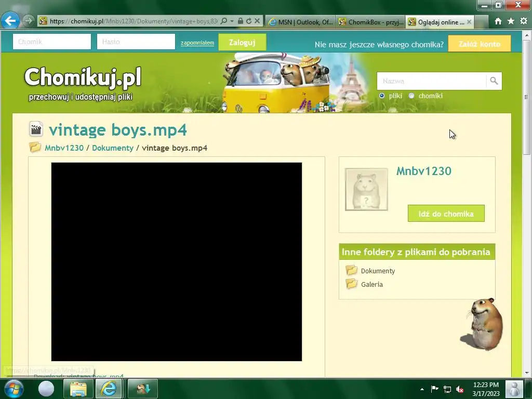This screenshot has height=399, width=532.
Task: Open the Windows Start button
Action: 14,389
